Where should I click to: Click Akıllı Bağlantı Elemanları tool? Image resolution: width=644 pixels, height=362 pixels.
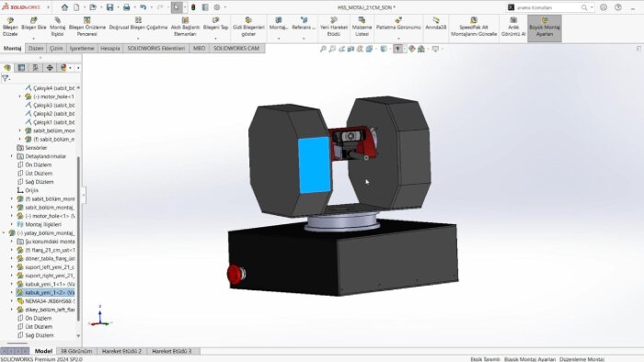tap(185, 27)
